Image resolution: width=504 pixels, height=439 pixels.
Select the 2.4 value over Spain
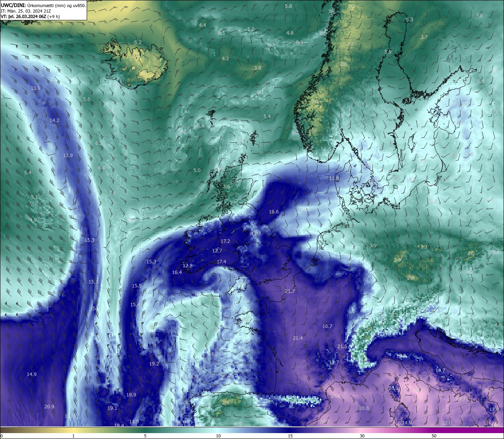225,402
